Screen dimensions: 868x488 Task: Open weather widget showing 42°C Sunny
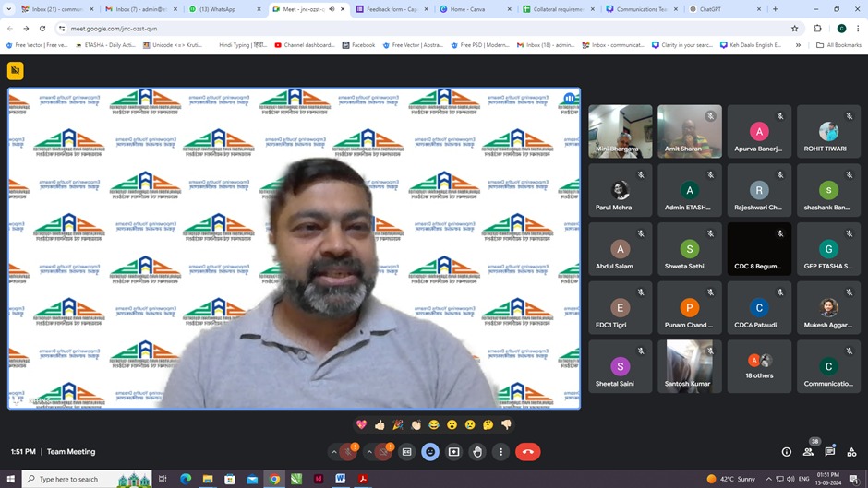click(x=730, y=479)
